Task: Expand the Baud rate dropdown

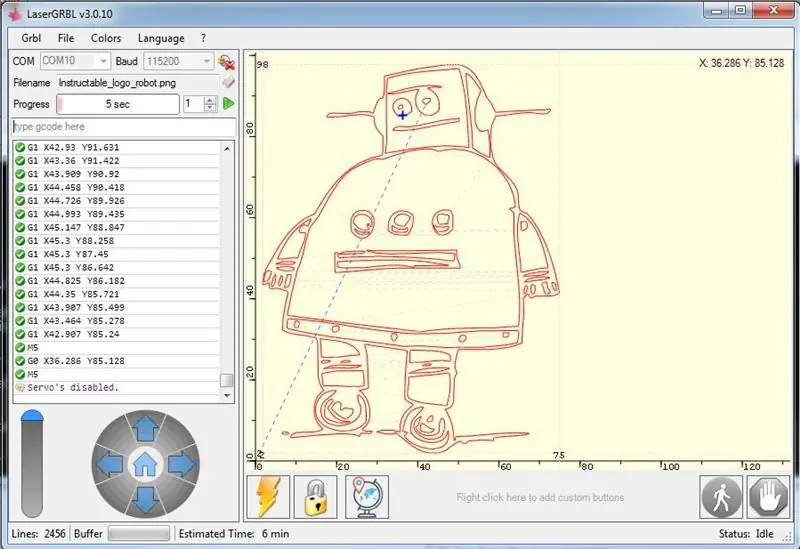Action: (207, 61)
